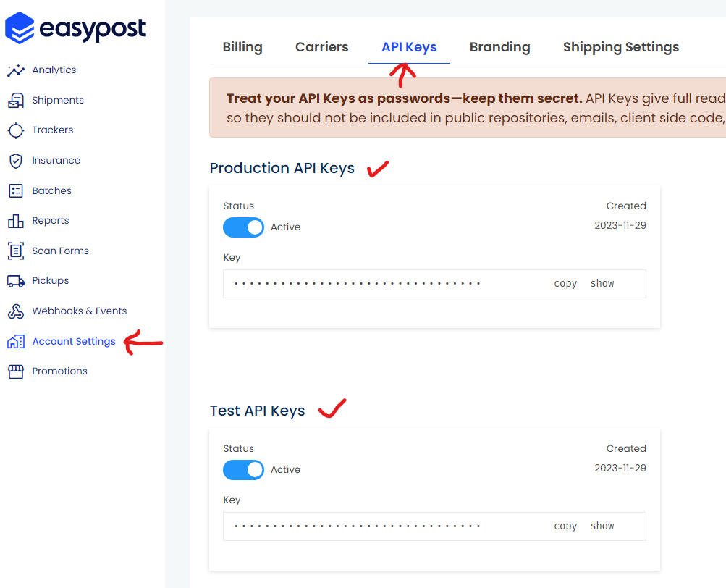
Task: Select the Branding tab
Action: click(x=499, y=46)
